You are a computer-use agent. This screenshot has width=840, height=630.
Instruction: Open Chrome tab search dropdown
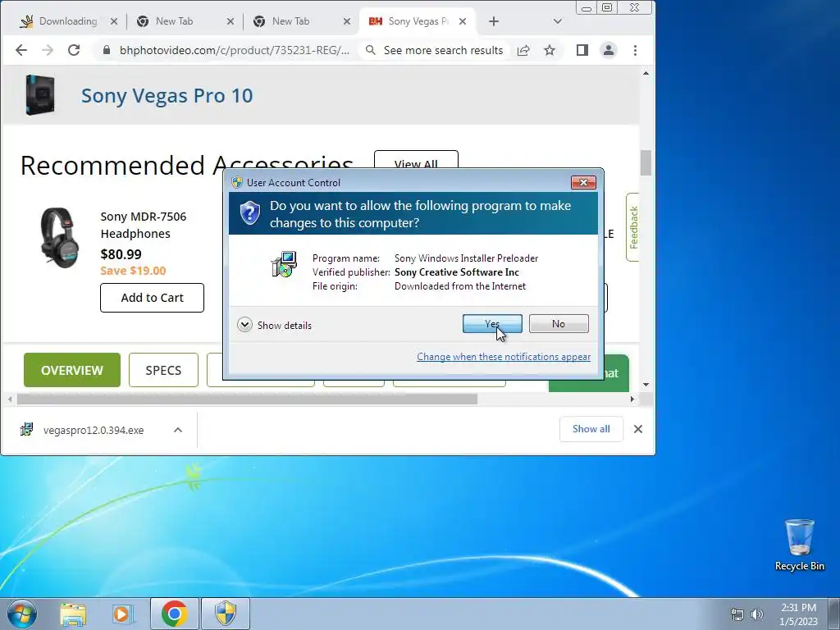(558, 21)
